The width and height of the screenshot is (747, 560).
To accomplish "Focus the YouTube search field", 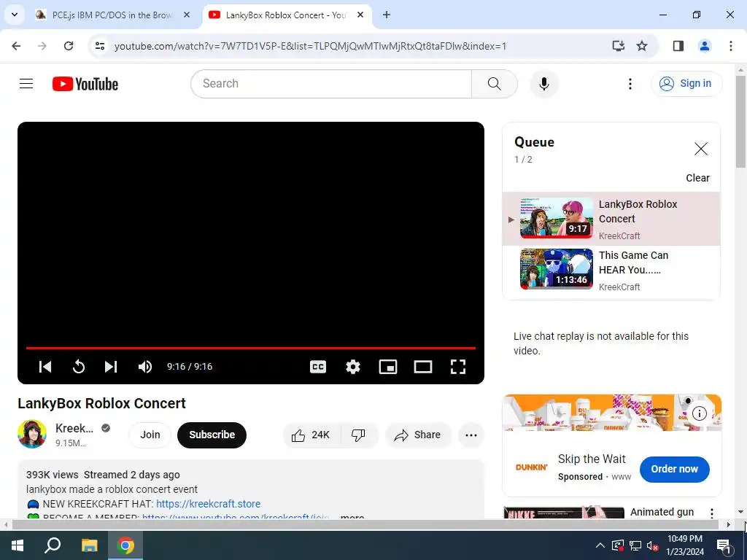I will click(x=331, y=84).
